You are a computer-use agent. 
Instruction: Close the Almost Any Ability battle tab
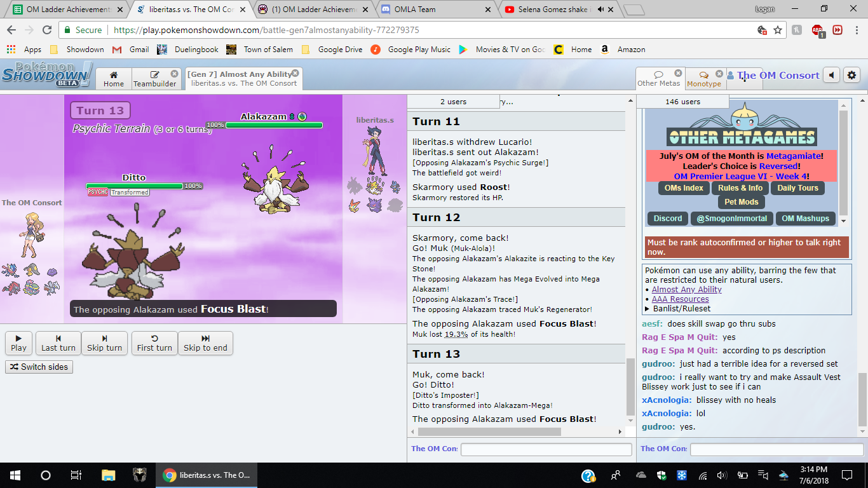pyautogui.click(x=295, y=73)
